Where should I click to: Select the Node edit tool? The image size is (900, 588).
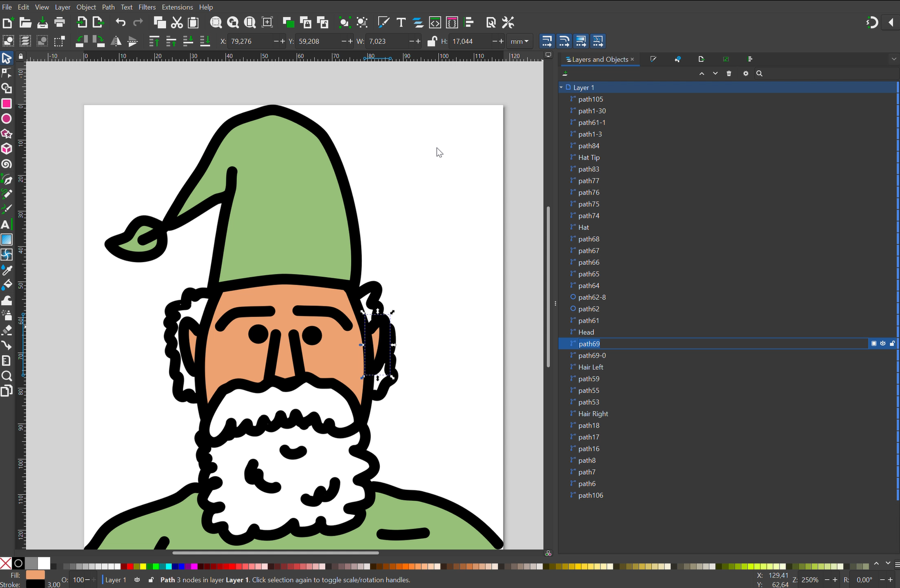tap(7, 74)
